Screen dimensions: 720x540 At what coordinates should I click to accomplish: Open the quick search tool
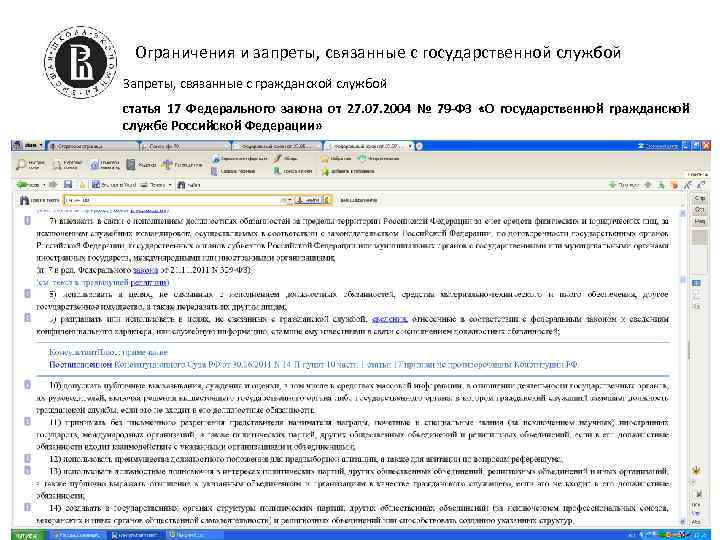pos(30,164)
